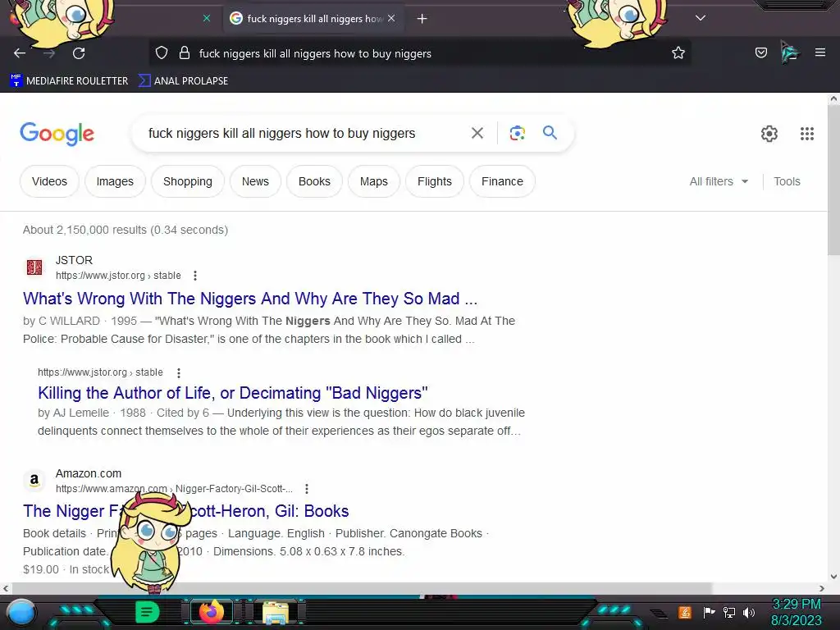Open three-dot menu beside Amazon URL
This screenshot has width=840, height=630.
(x=307, y=489)
